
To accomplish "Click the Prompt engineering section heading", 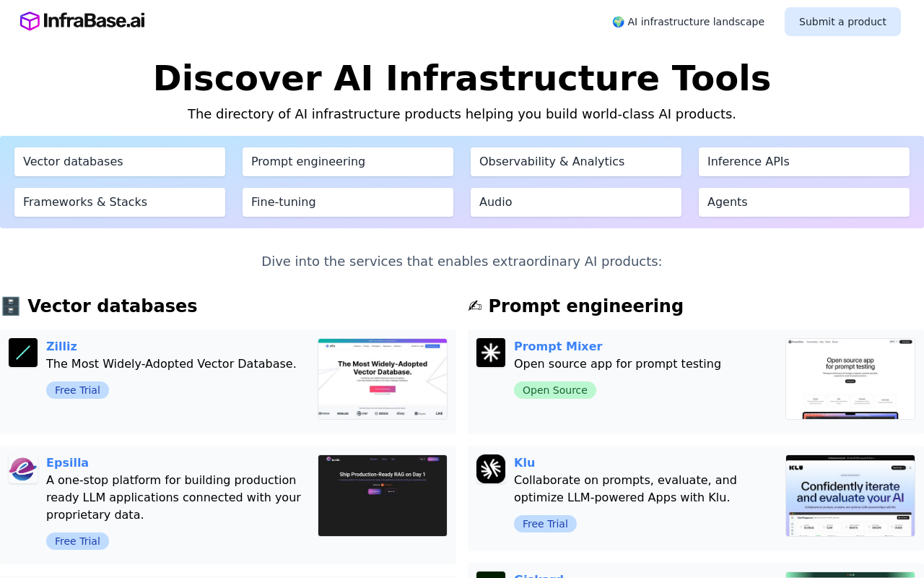I will point(585,306).
